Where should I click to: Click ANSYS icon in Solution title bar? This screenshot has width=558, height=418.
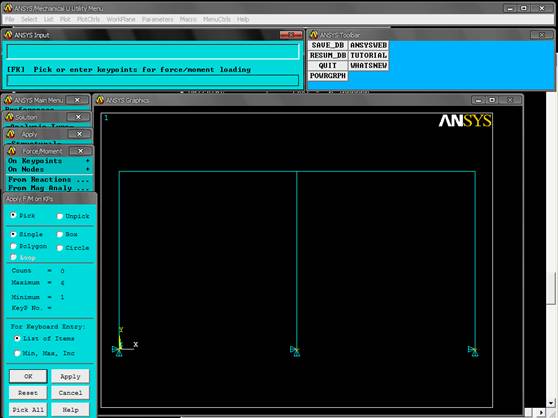click(10, 117)
